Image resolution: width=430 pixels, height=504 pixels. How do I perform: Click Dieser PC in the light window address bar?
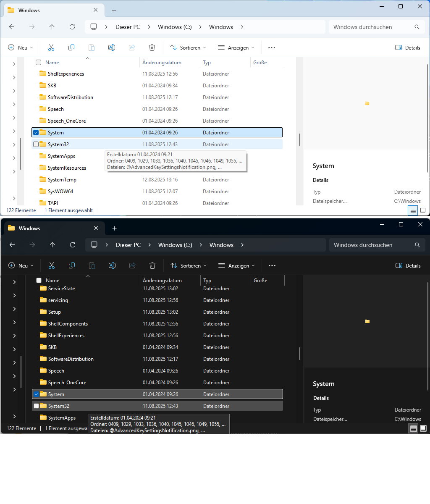[x=128, y=27]
